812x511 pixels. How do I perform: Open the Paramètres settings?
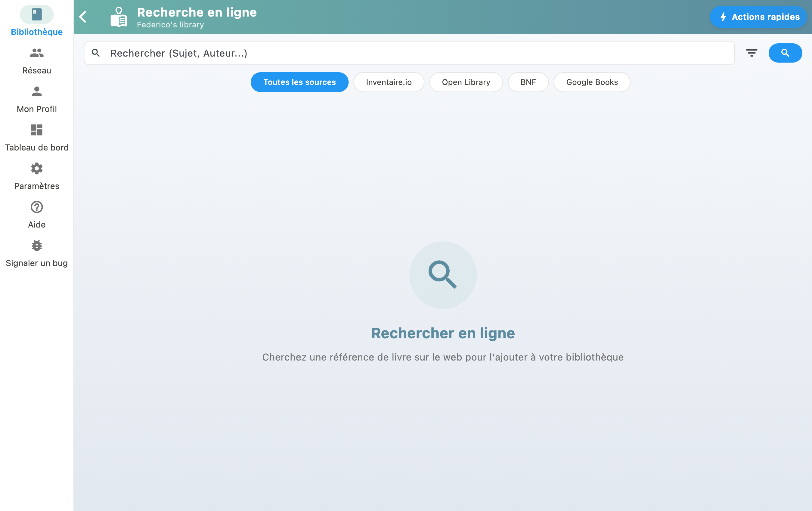point(36,176)
